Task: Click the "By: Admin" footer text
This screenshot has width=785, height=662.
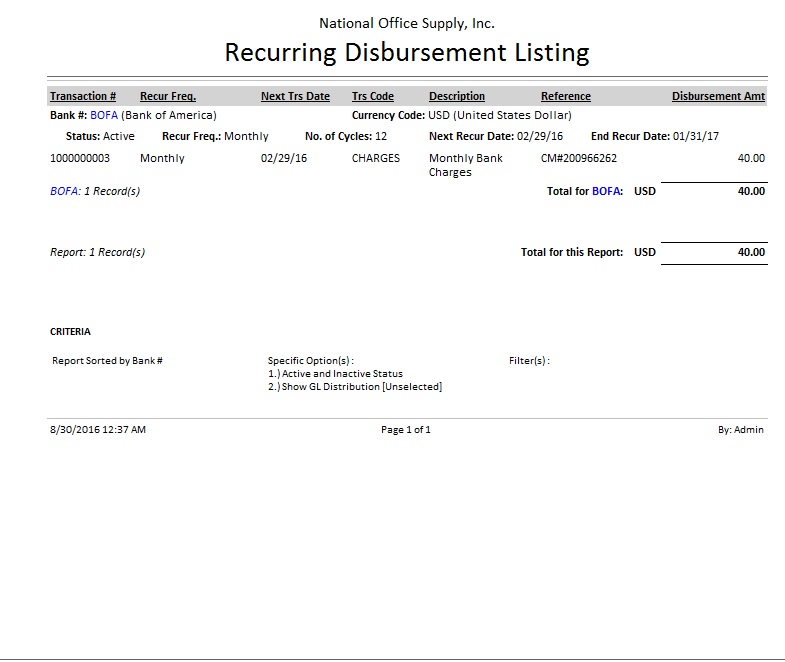Action: coord(740,430)
